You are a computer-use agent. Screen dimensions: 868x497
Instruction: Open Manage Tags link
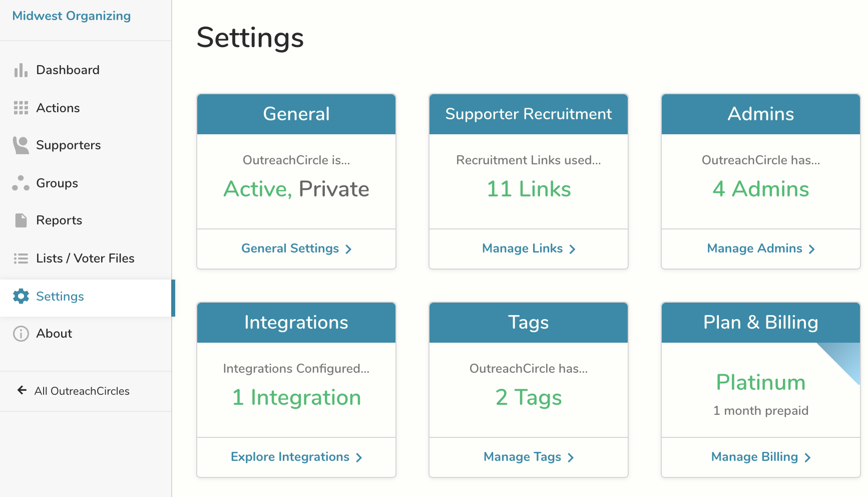(522, 457)
